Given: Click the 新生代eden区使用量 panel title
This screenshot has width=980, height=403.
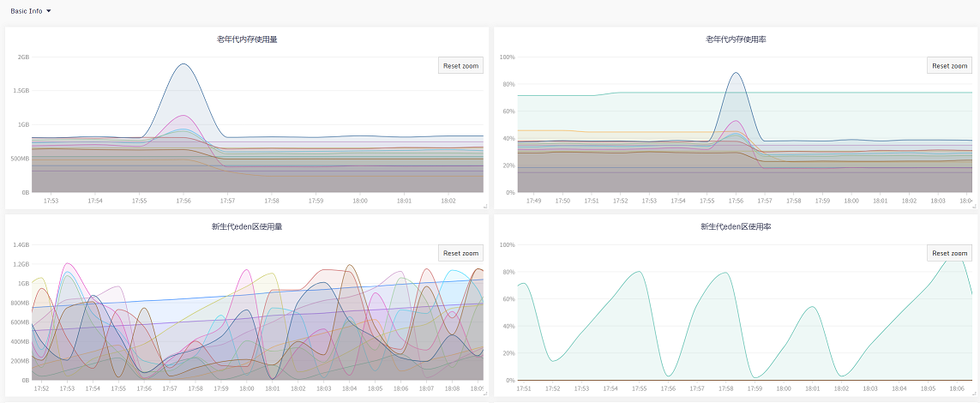Looking at the screenshot, I should tap(247, 227).
